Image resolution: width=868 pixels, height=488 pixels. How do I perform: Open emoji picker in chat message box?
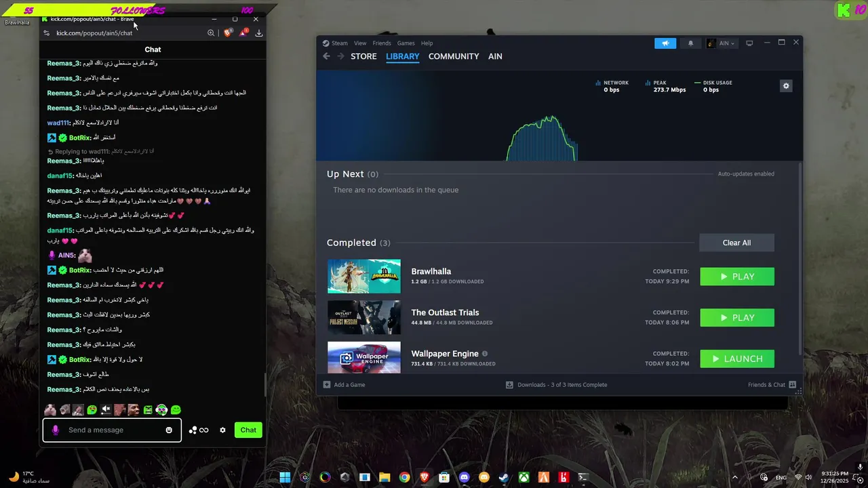tap(169, 430)
